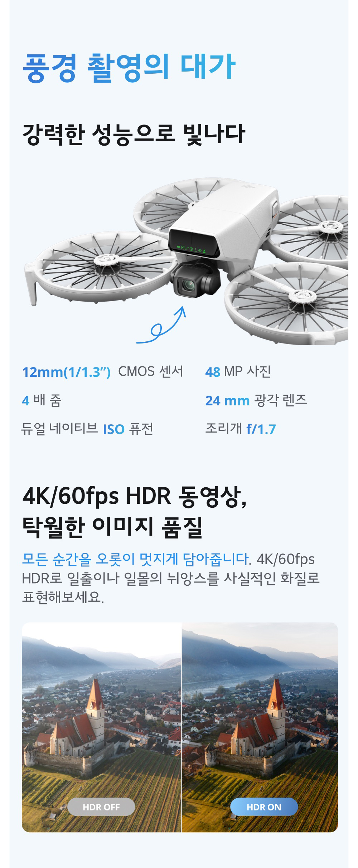Click the green status indicator lights on the drone

point(191,248)
